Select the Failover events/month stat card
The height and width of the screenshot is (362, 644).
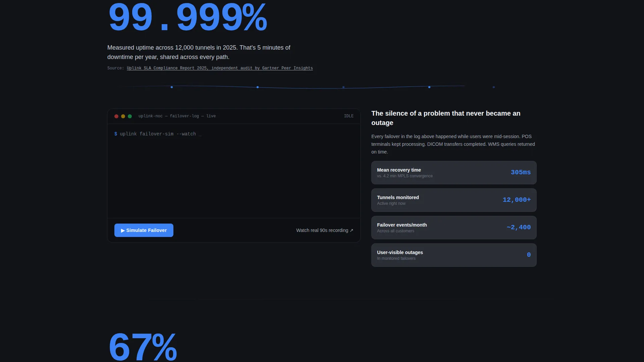pos(454,228)
